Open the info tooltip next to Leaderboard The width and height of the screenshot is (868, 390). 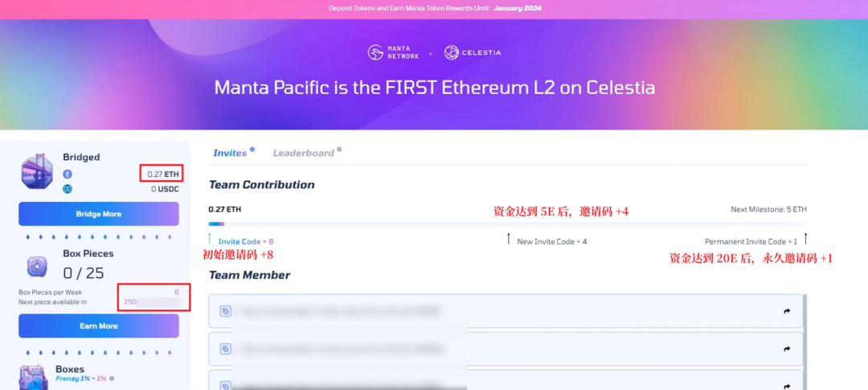coord(339,149)
